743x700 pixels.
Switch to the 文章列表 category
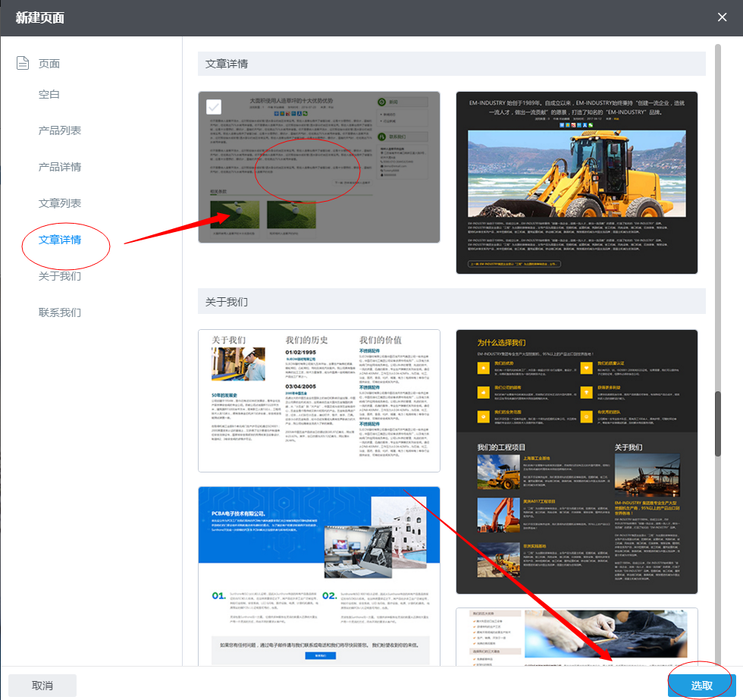(x=60, y=203)
